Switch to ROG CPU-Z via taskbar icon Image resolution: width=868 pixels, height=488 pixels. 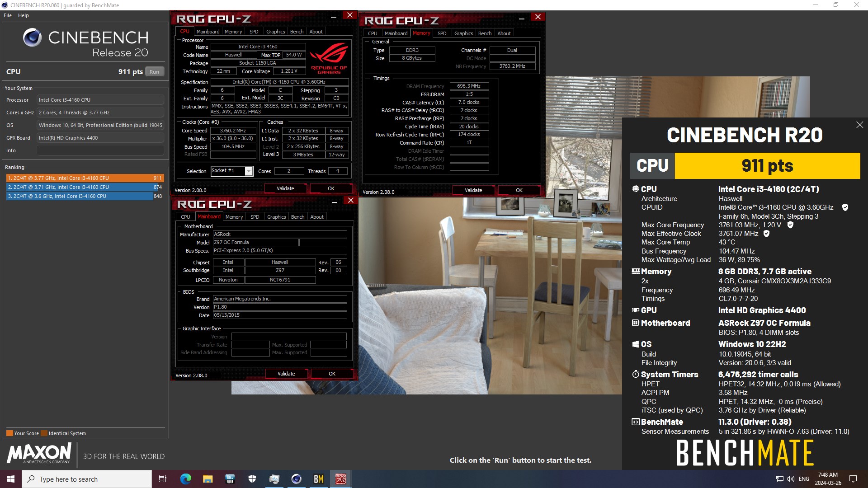click(341, 479)
